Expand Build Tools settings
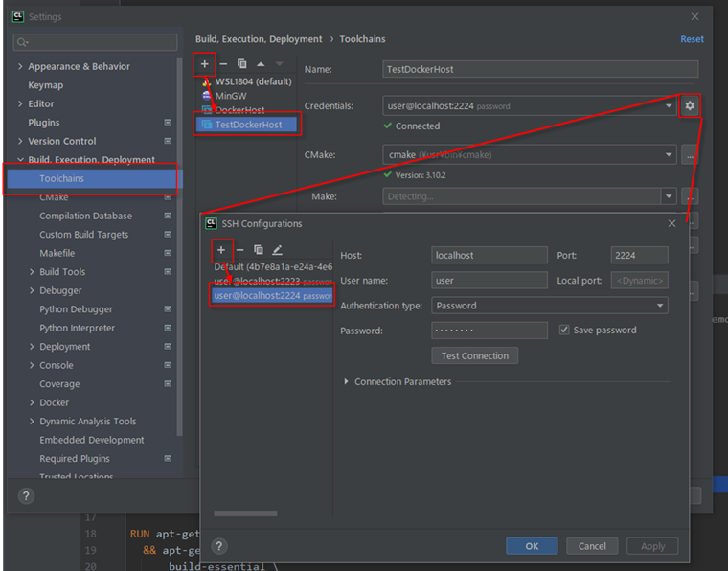 (32, 271)
